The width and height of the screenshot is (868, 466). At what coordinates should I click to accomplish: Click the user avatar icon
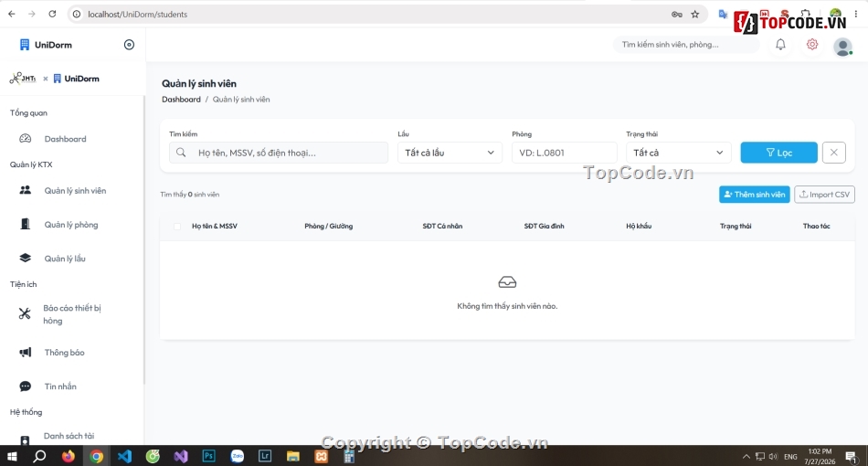(843, 47)
